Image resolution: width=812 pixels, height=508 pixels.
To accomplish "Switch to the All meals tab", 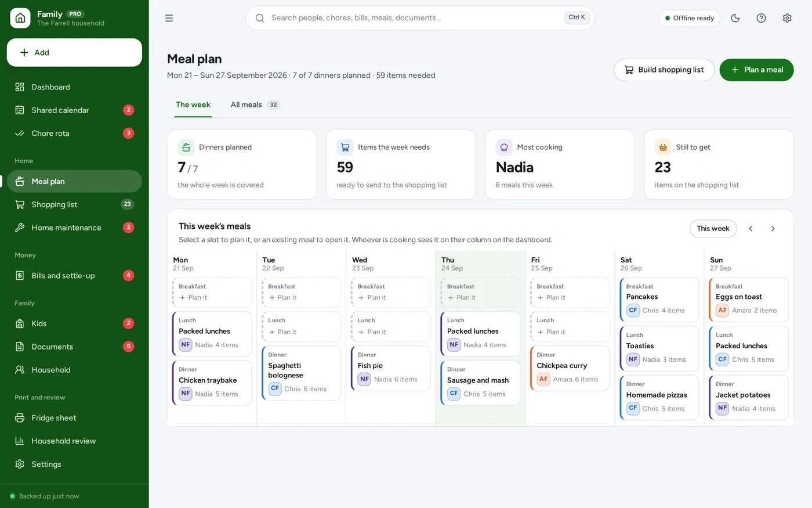I will (255, 105).
